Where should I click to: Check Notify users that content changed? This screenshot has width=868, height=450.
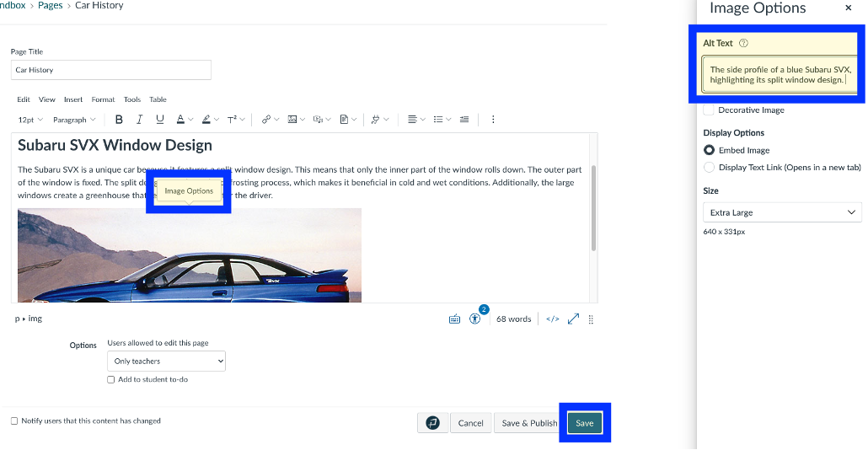coord(14,421)
